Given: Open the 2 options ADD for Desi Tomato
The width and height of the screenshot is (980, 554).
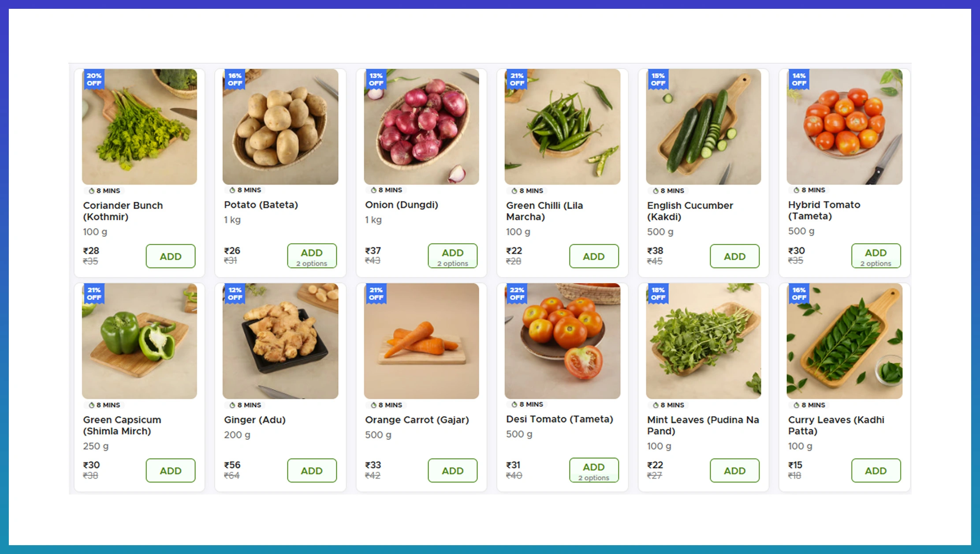Looking at the screenshot, I should pos(594,470).
